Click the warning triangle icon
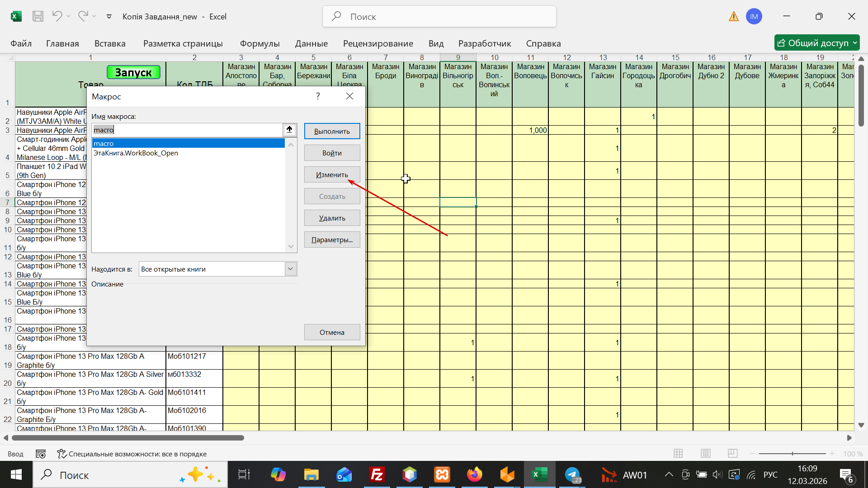Image resolution: width=868 pixels, height=488 pixels. pyautogui.click(x=734, y=17)
